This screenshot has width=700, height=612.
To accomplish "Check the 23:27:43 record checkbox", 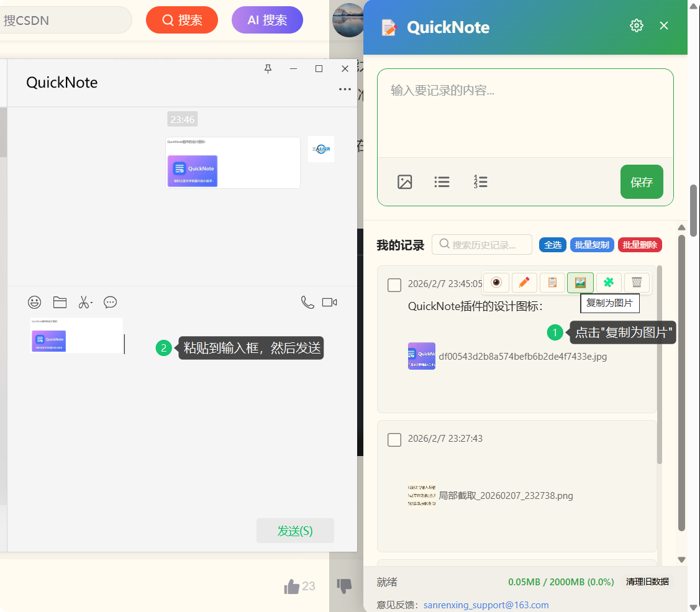I will coord(394,440).
